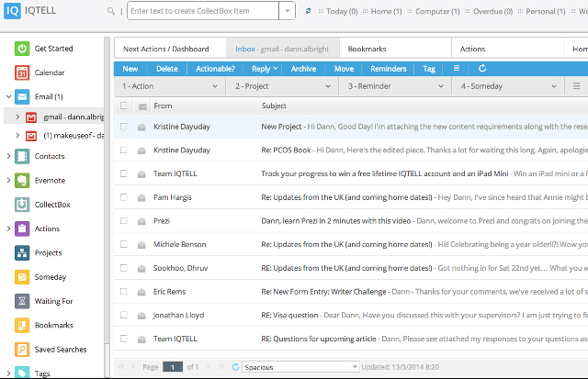This screenshot has width=588, height=379.
Task: Click the refresh icon in blue toolbar
Action: coord(482,68)
